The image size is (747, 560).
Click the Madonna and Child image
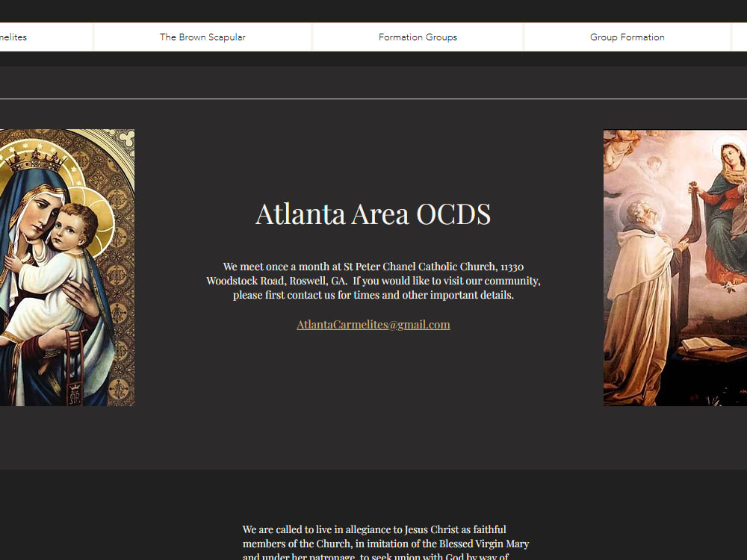[x=67, y=267]
